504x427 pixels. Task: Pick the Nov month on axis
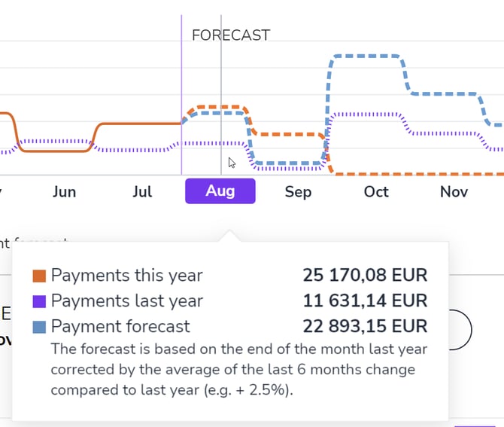[x=454, y=192]
